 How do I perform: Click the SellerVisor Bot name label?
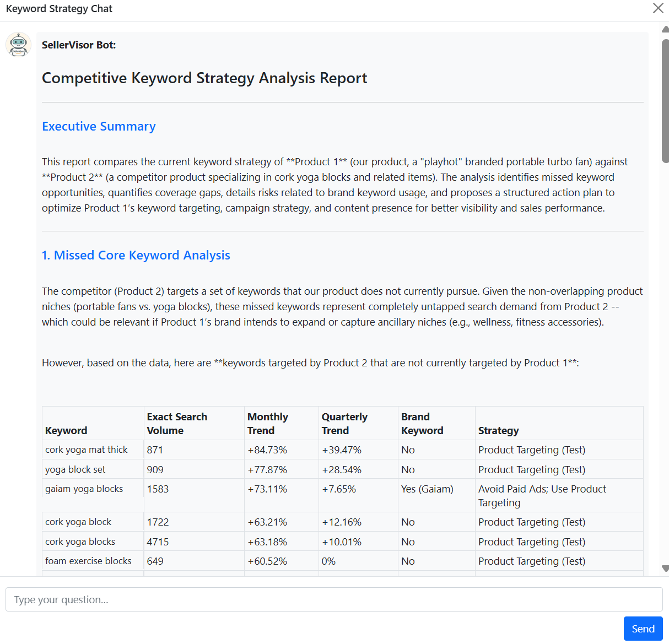(79, 45)
